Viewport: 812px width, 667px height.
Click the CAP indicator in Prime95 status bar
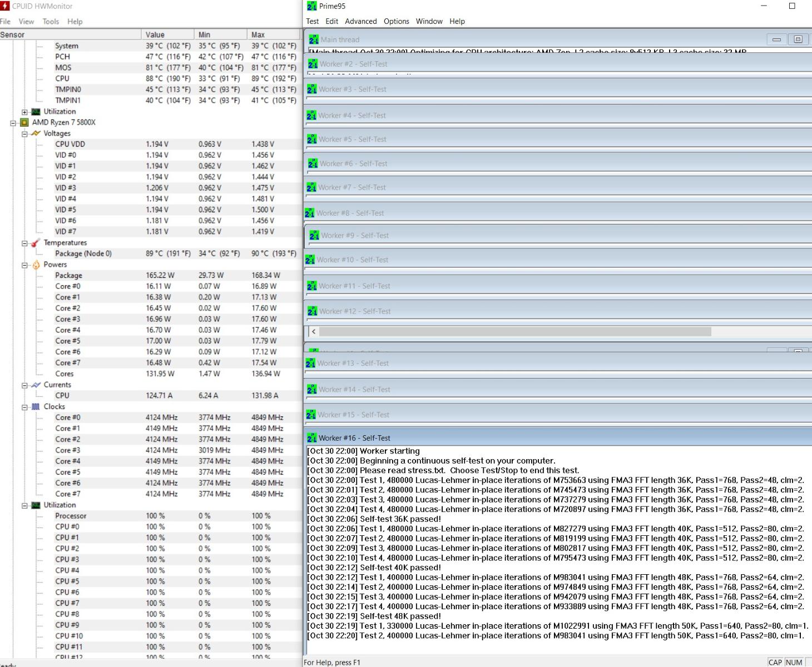(775, 662)
